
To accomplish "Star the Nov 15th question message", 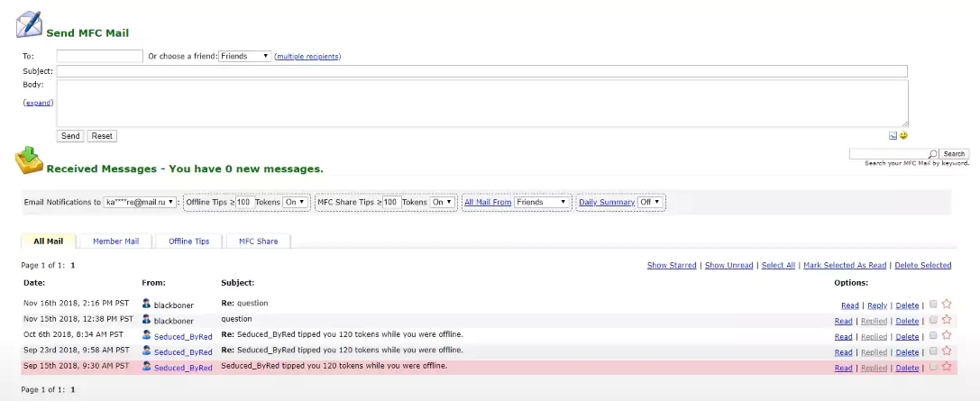I will coord(947,320).
